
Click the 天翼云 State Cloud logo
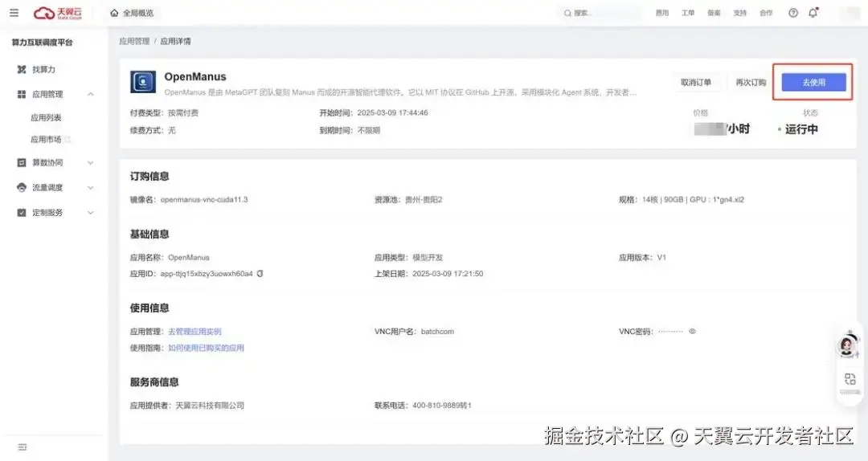click(58, 13)
